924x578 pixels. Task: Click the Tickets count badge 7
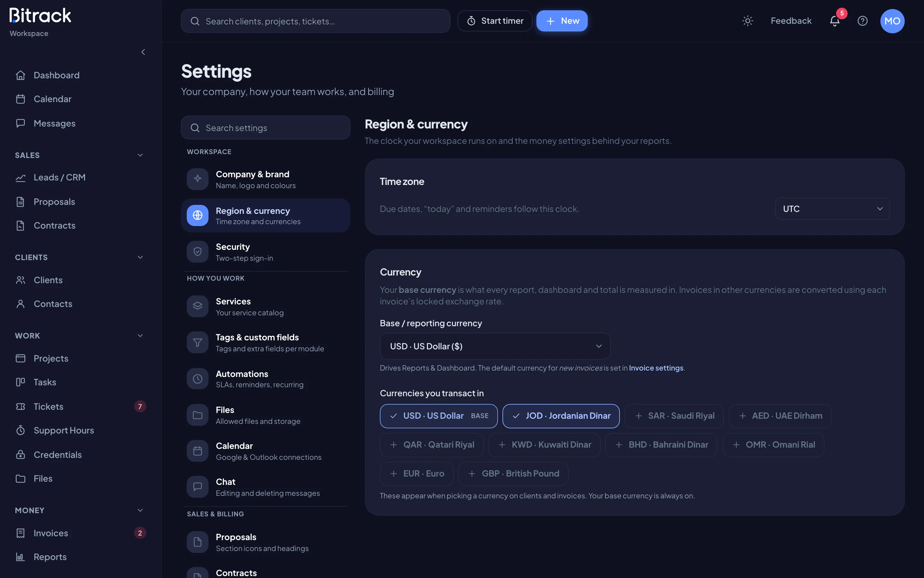tap(140, 406)
